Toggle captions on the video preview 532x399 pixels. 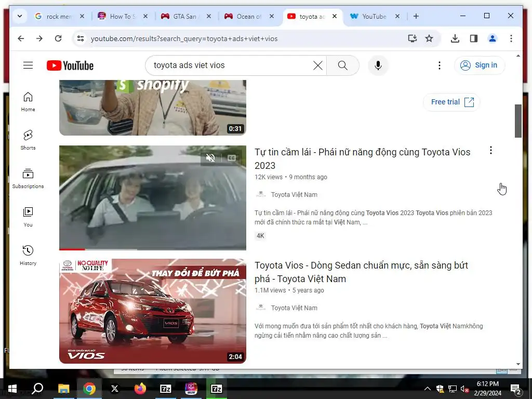coord(232,158)
